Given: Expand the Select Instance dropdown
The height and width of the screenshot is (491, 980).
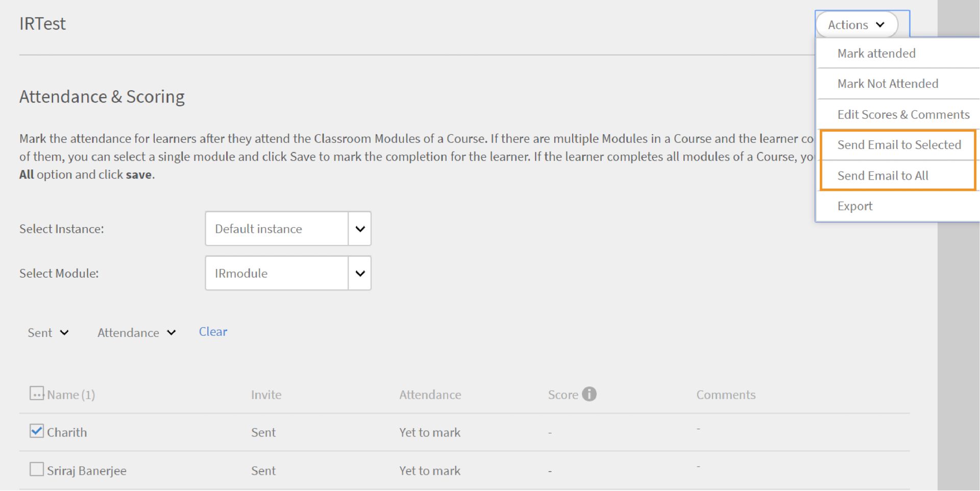Looking at the screenshot, I should coord(359,229).
